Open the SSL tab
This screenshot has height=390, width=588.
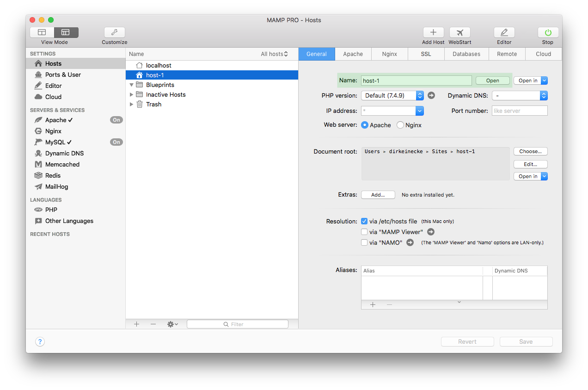pyautogui.click(x=426, y=54)
